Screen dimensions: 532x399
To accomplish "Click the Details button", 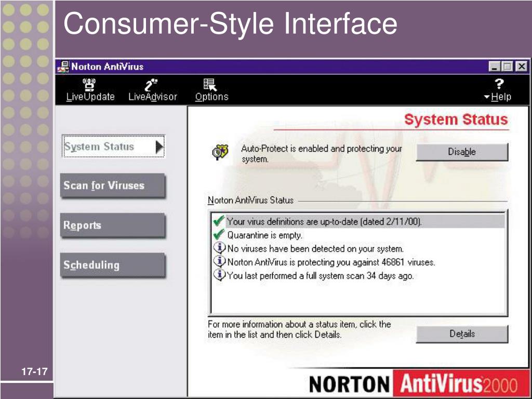I will (462, 334).
